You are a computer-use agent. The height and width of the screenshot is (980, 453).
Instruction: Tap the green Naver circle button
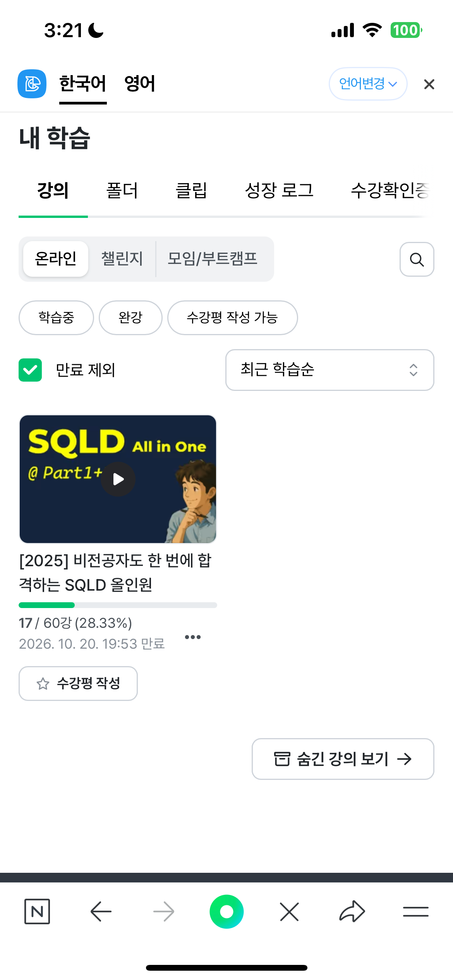pos(226,911)
